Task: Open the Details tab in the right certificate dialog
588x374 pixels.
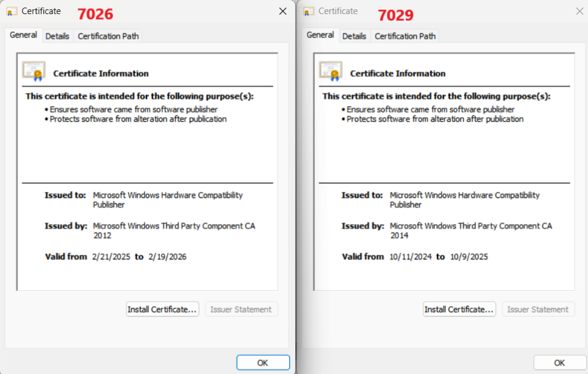Action: click(355, 36)
